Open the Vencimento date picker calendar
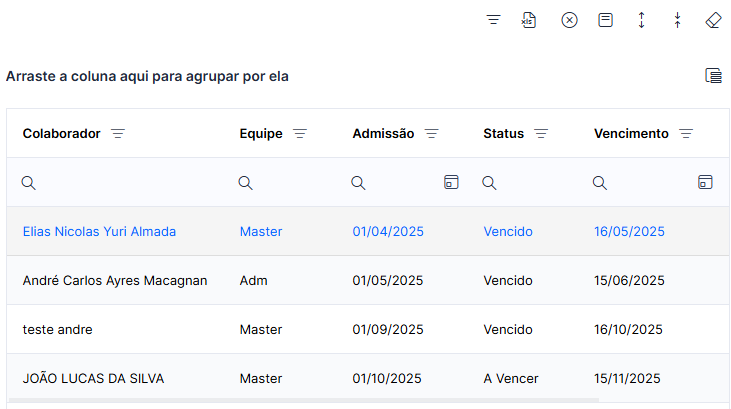The height and width of the screenshot is (409, 731). tap(705, 182)
